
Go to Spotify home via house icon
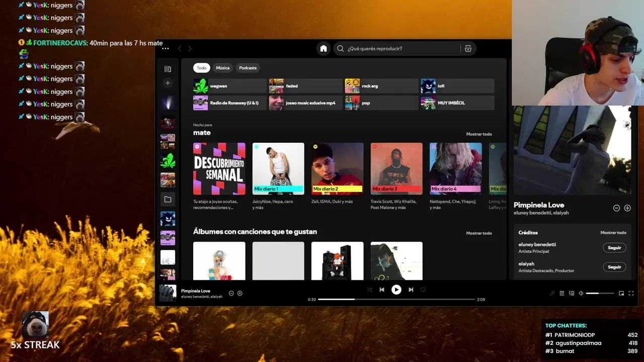[324, 48]
